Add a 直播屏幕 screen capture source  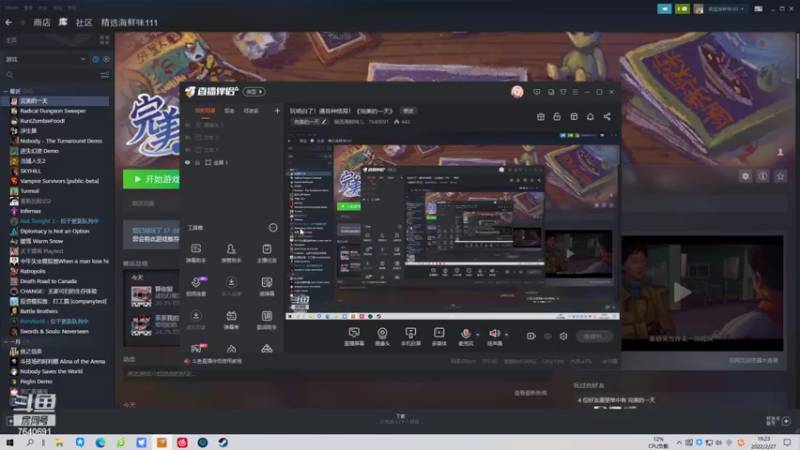pos(354,337)
